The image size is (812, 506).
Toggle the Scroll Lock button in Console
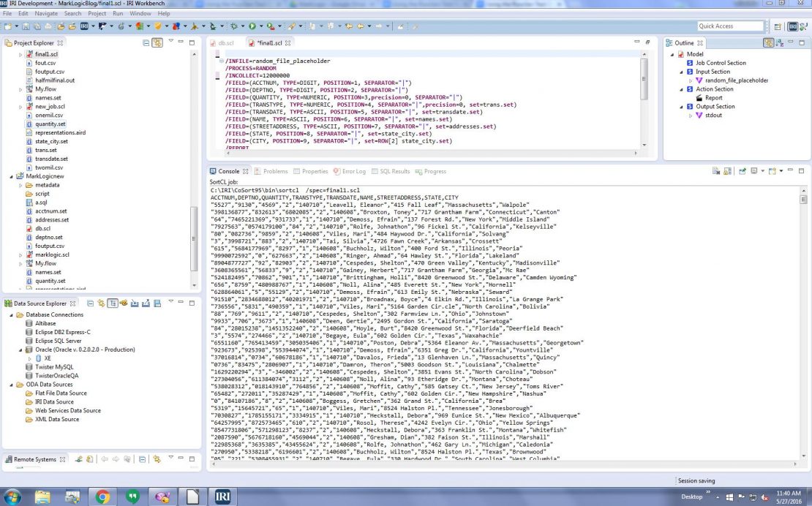coord(728,171)
